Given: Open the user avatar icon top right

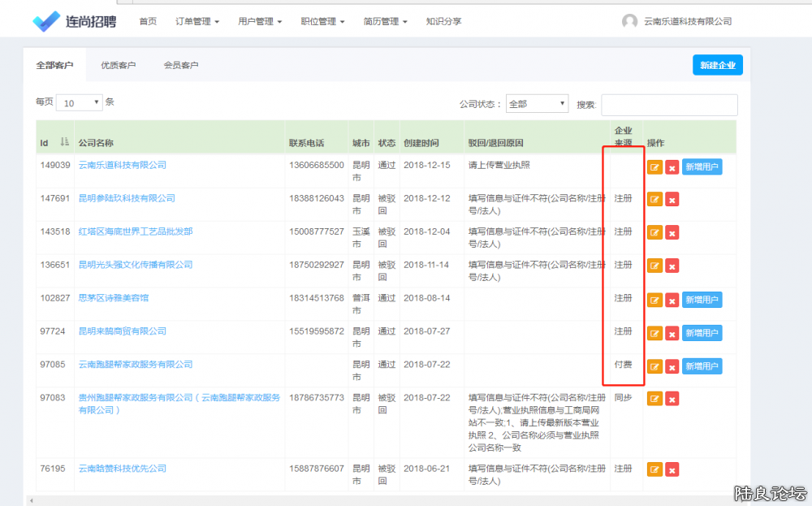Looking at the screenshot, I should pyautogui.click(x=630, y=21).
